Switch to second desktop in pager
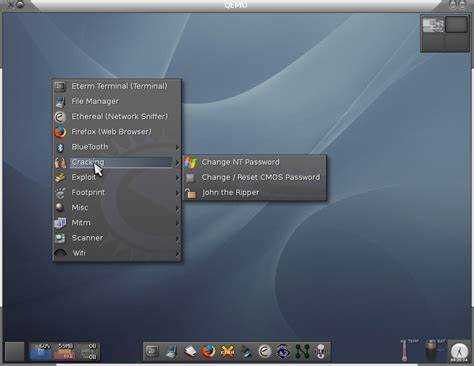 456,24
